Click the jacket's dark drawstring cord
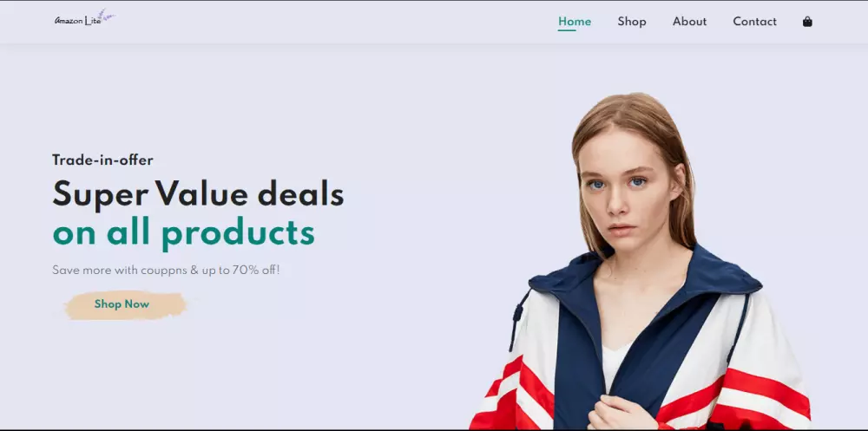 (x=516, y=319)
